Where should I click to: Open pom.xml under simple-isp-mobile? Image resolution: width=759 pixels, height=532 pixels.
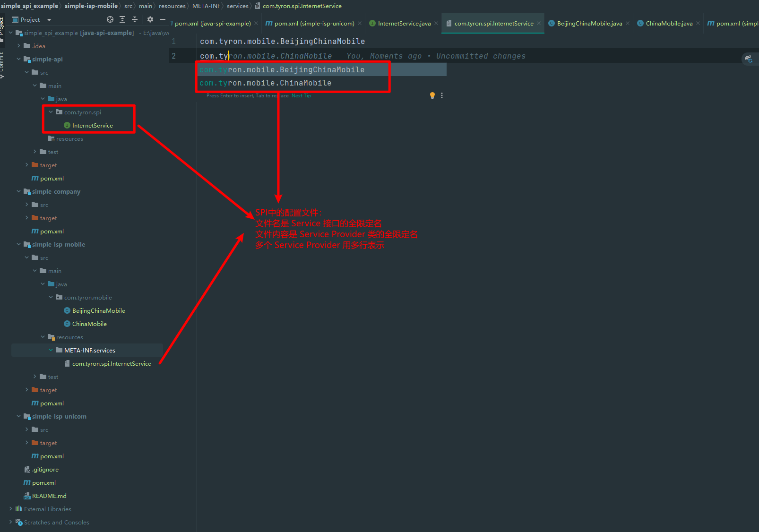(x=47, y=403)
